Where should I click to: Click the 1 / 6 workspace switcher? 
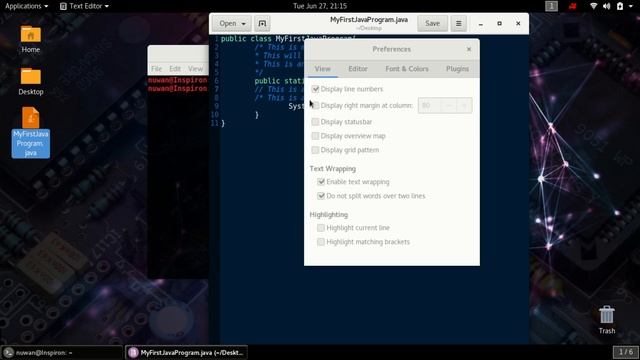coord(625,352)
